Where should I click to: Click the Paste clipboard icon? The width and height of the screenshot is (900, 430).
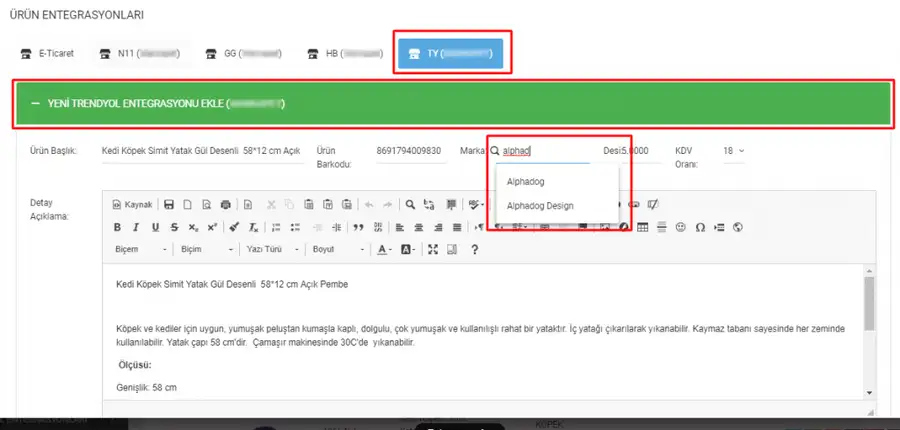click(308, 204)
